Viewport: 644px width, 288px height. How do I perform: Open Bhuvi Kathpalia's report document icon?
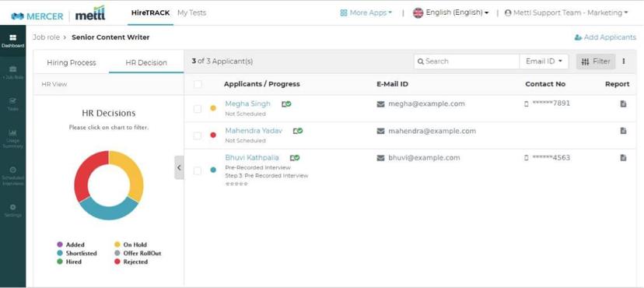(x=623, y=157)
